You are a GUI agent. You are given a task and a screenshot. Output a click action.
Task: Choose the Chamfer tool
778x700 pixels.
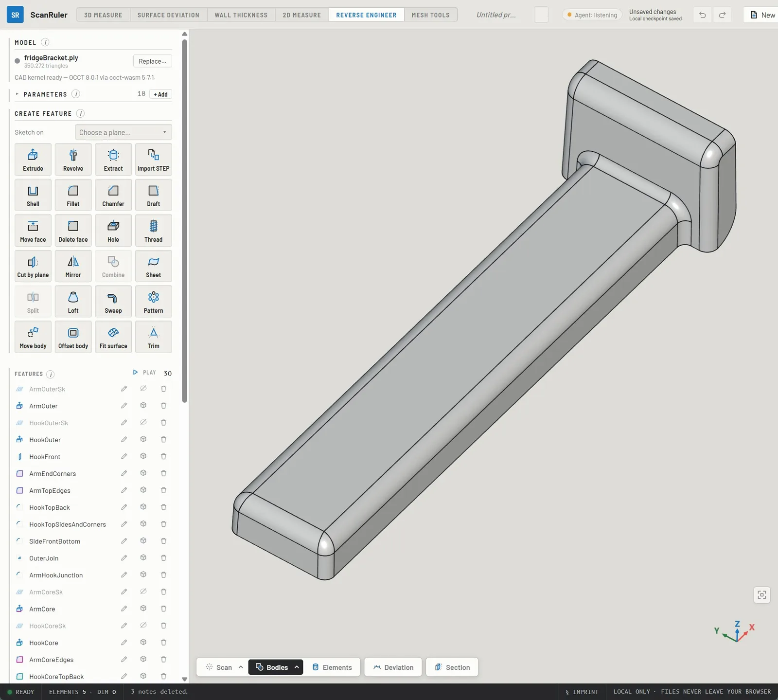[113, 195]
